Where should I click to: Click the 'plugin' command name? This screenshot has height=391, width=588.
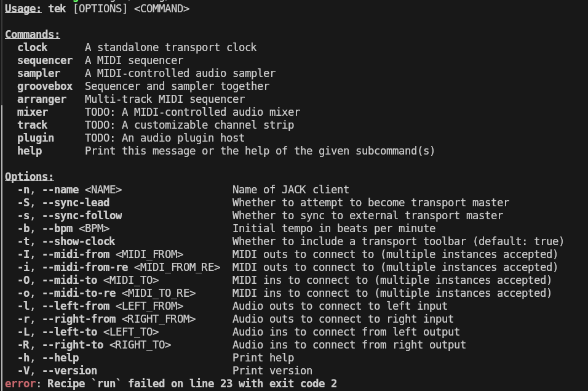[x=36, y=138]
